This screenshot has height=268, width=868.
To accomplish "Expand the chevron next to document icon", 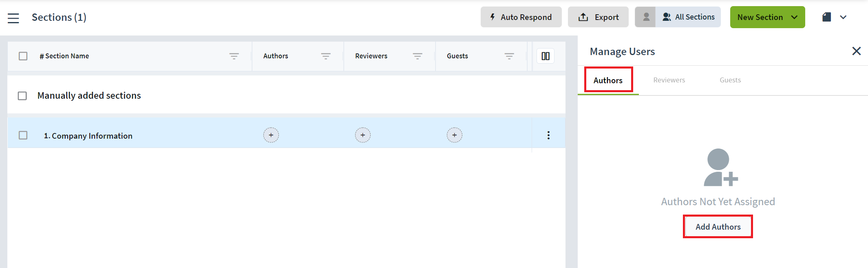I will coord(843,17).
